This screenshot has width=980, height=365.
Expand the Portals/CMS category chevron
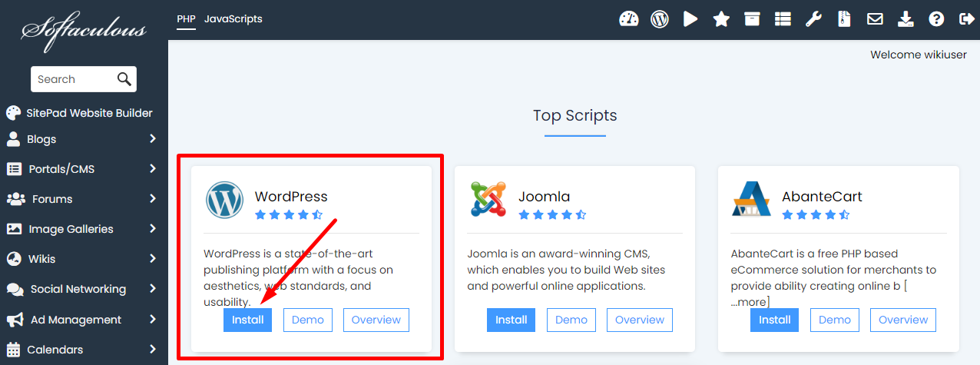tap(153, 169)
